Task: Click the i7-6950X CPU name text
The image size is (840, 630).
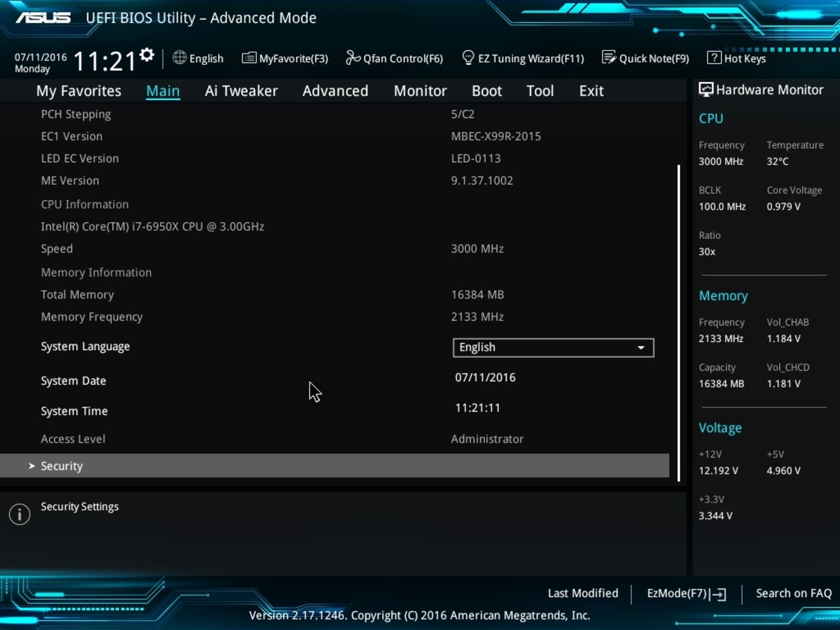Action: (x=153, y=227)
